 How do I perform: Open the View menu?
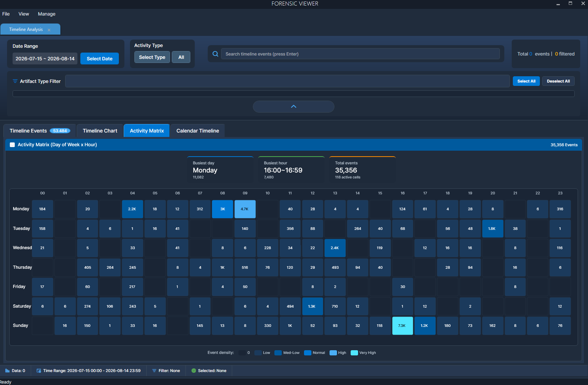[24, 14]
